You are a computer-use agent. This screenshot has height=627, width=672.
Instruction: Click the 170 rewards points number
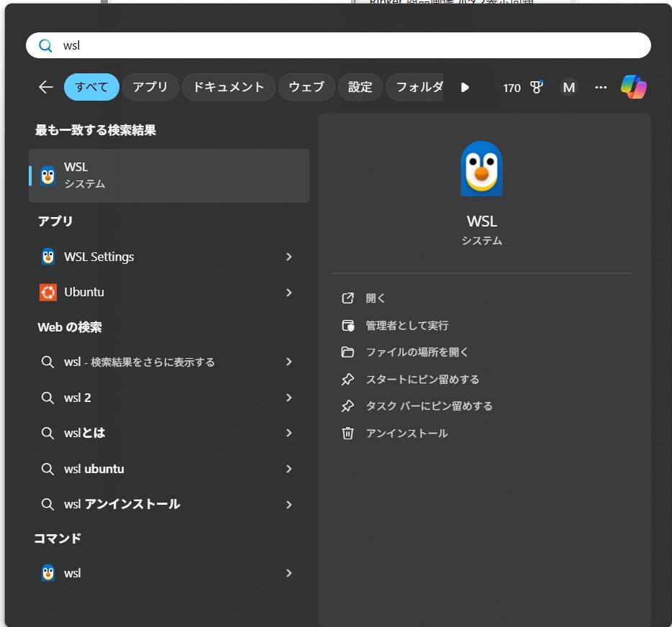(512, 88)
